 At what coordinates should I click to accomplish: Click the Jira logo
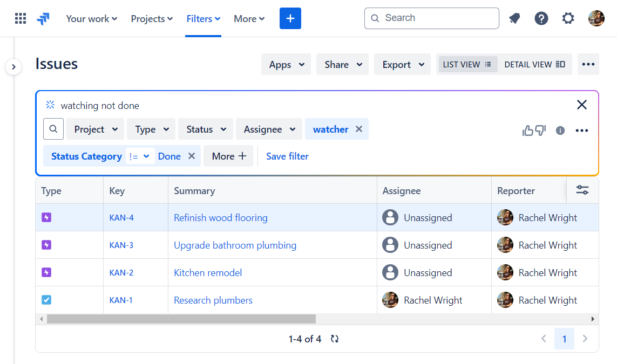click(43, 18)
